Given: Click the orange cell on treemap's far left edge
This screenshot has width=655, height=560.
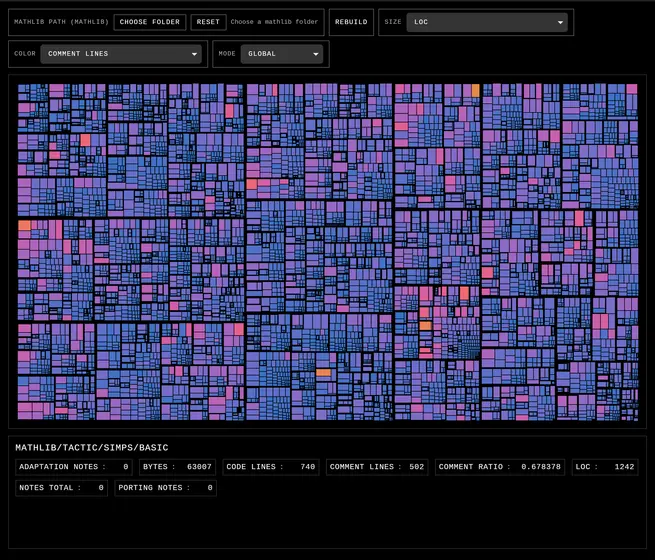Looking at the screenshot, I should click(x=25, y=226).
